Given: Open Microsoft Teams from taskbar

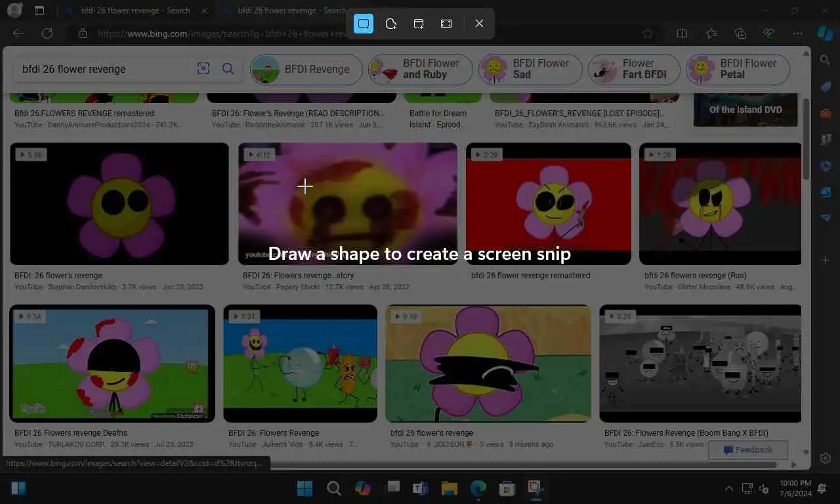Looking at the screenshot, I should (x=420, y=488).
